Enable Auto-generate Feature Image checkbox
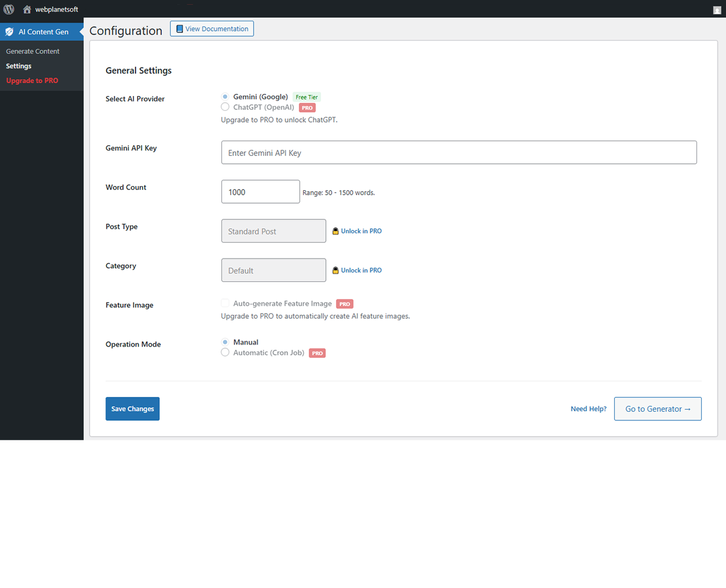Screen dimensions: 726x588 tap(225, 303)
